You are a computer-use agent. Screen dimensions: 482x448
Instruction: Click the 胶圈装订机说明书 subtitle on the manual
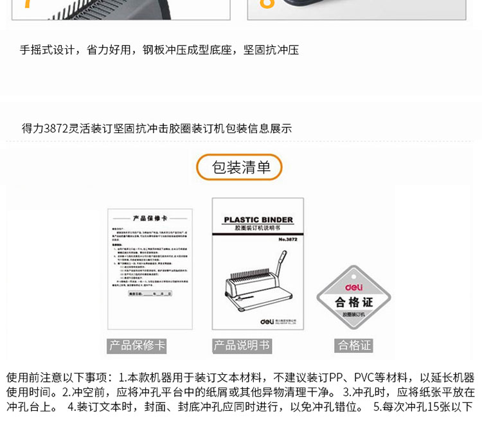click(x=258, y=228)
